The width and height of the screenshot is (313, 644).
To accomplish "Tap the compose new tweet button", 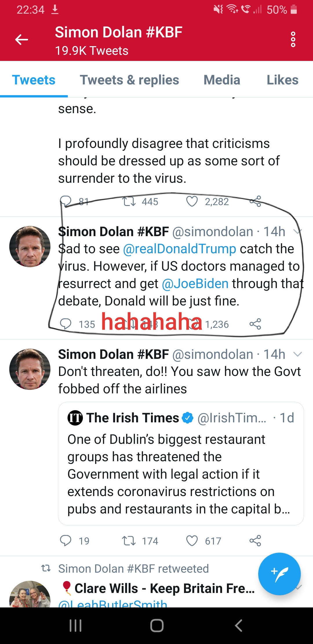I will point(279,574).
